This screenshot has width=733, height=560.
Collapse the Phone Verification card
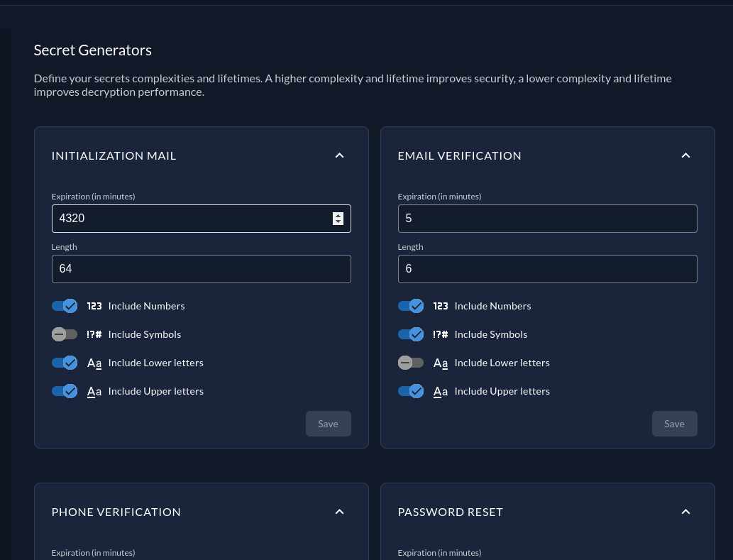pyautogui.click(x=339, y=512)
